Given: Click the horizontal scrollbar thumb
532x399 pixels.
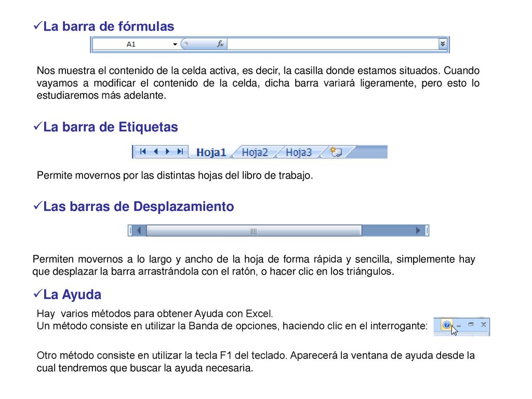Looking at the screenshot, I should click(254, 231).
